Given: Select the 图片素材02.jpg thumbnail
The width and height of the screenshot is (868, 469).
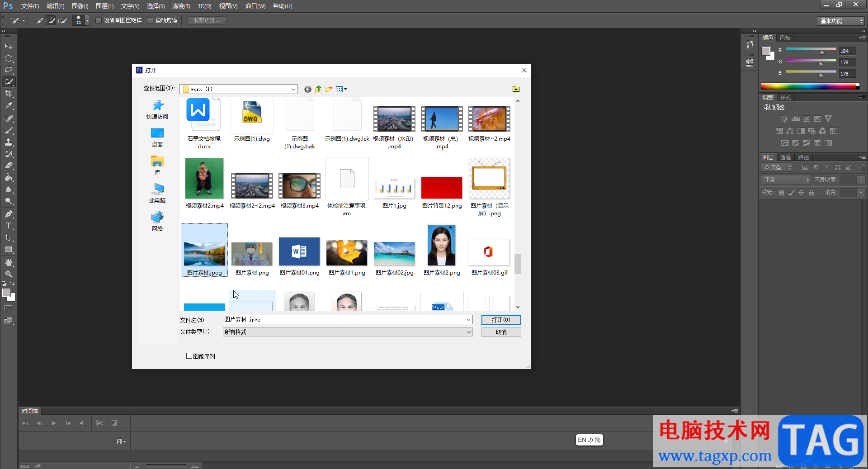Looking at the screenshot, I should tap(394, 253).
